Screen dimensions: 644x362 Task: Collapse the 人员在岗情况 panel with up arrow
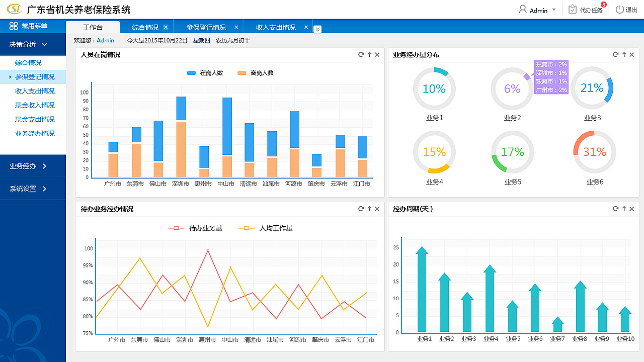tap(369, 54)
